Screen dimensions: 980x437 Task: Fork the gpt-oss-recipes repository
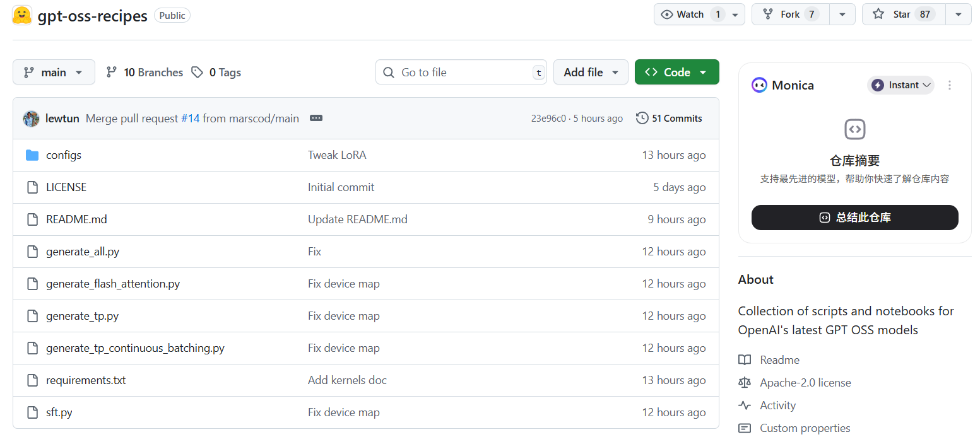pos(791,15)
